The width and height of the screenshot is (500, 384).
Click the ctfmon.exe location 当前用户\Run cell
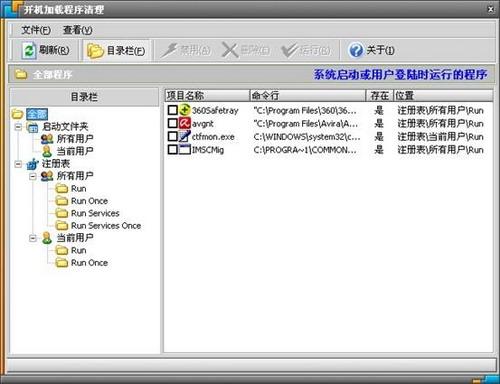[x=440, y=136]
